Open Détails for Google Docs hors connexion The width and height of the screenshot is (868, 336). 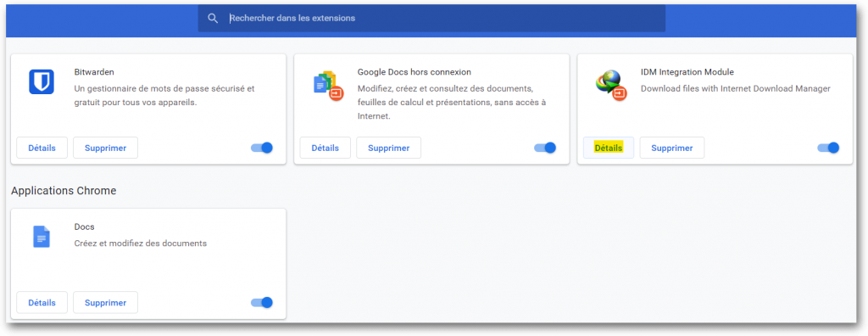click(325, 148)
